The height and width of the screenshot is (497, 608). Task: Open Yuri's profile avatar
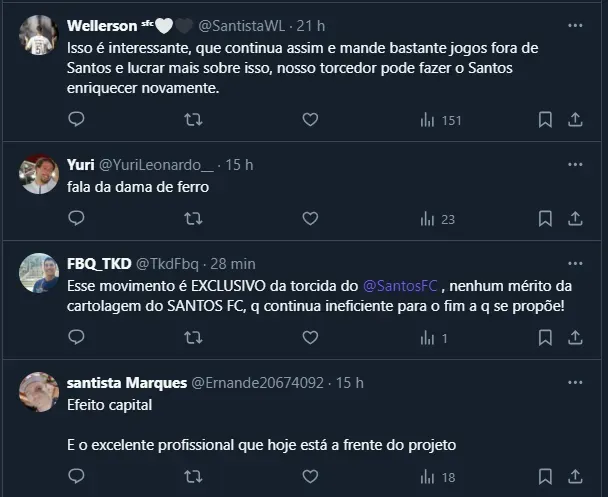pyautogui.click(x=39, y=174)
